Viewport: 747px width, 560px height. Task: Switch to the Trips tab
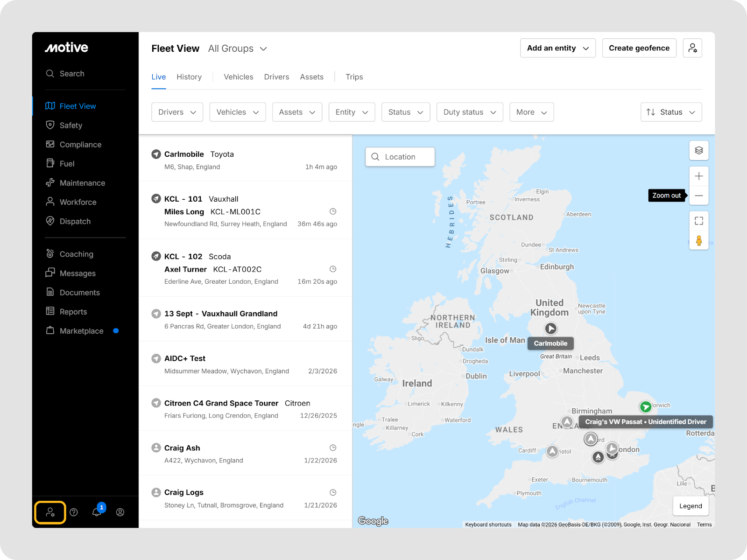[x=354, y=77]
